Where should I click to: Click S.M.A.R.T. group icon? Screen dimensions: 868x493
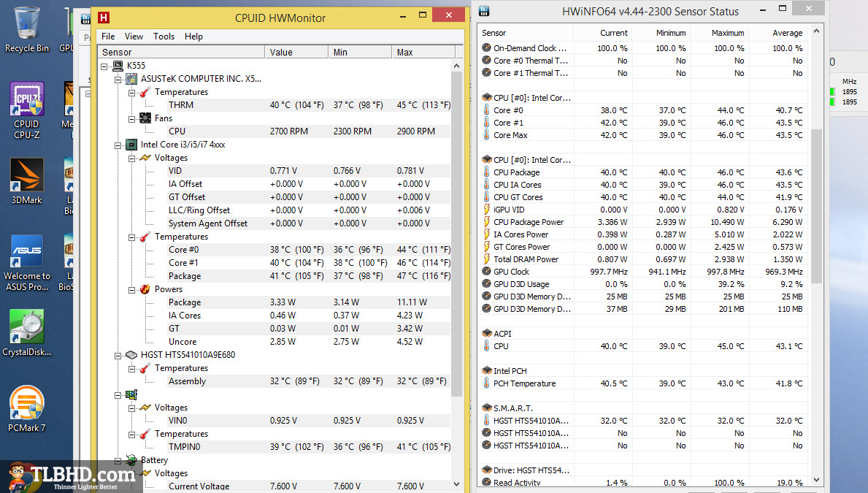pyautogui.click(x=487, y=408)
